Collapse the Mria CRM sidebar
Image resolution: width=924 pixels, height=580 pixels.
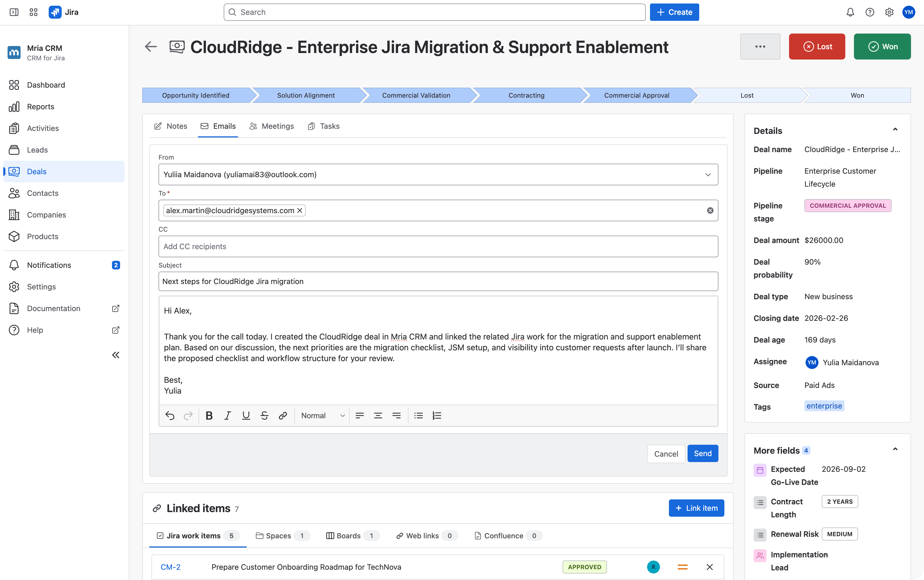click(116, 355)
